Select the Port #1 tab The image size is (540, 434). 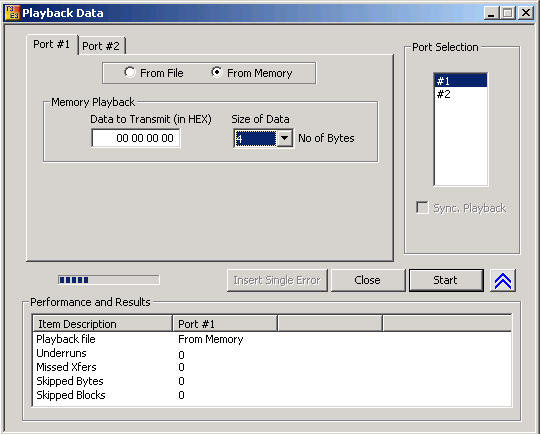coord(52,44)
